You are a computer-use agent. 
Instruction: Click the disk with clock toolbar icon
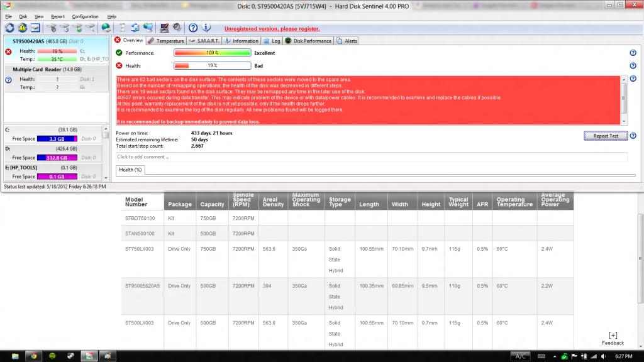(x=65, y=28)
